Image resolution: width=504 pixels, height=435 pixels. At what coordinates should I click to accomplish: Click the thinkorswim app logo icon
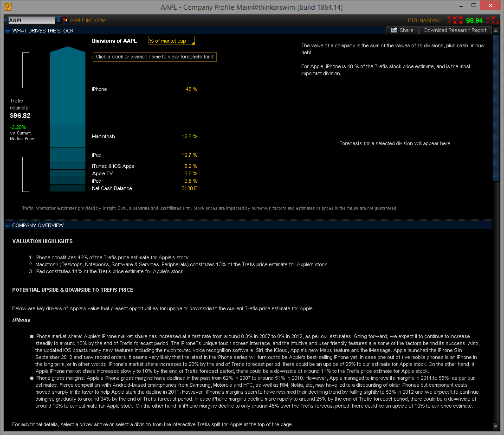(8, 7)
